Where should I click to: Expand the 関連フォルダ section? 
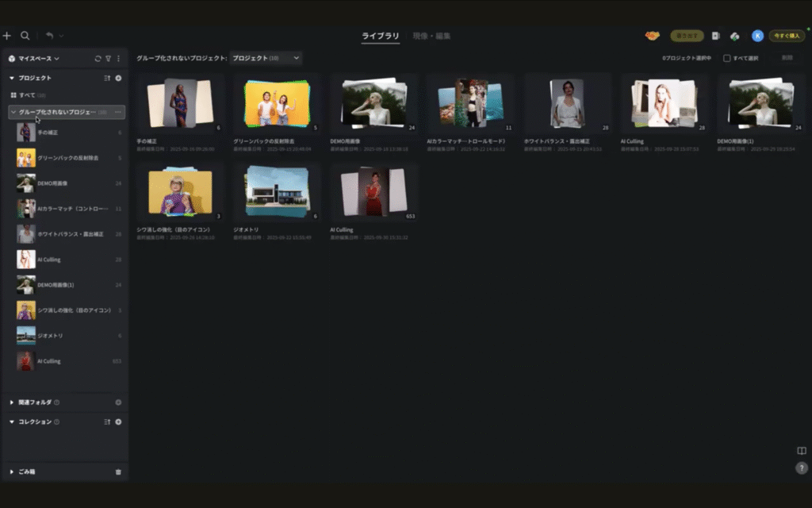pyautogui.click(x=12, y=402)
